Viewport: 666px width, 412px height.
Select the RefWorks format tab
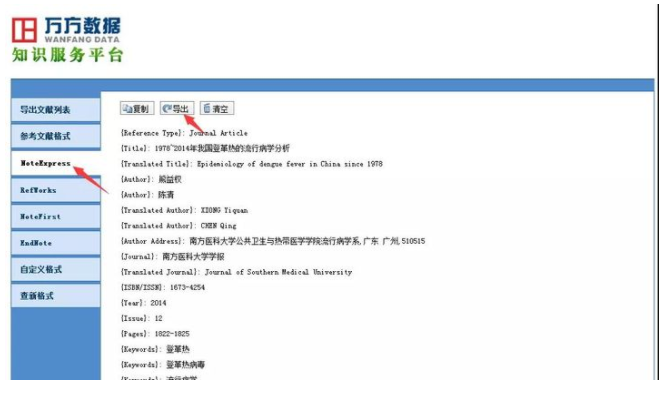(56, 190)
